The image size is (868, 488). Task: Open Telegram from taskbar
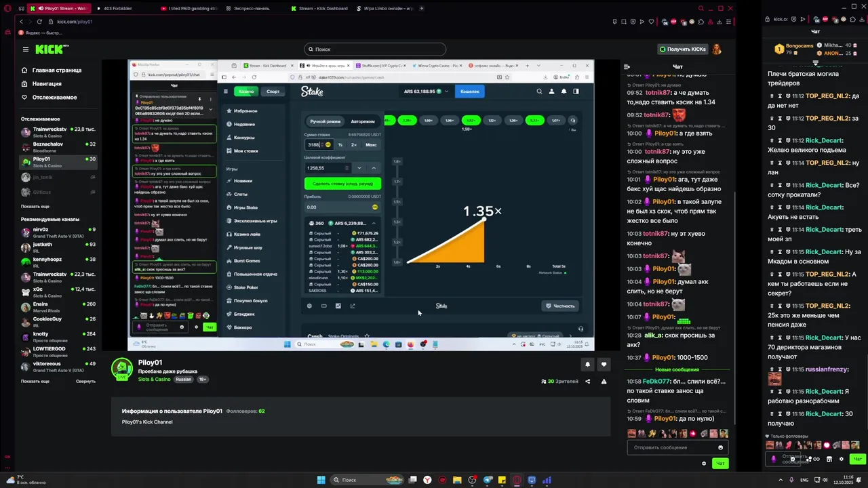coord(487,480)
